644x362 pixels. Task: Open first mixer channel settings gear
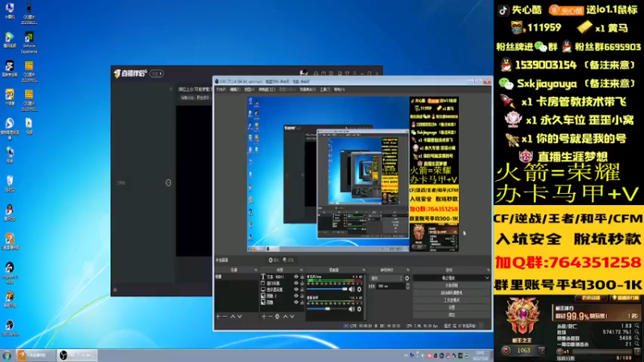pos(359,290)
